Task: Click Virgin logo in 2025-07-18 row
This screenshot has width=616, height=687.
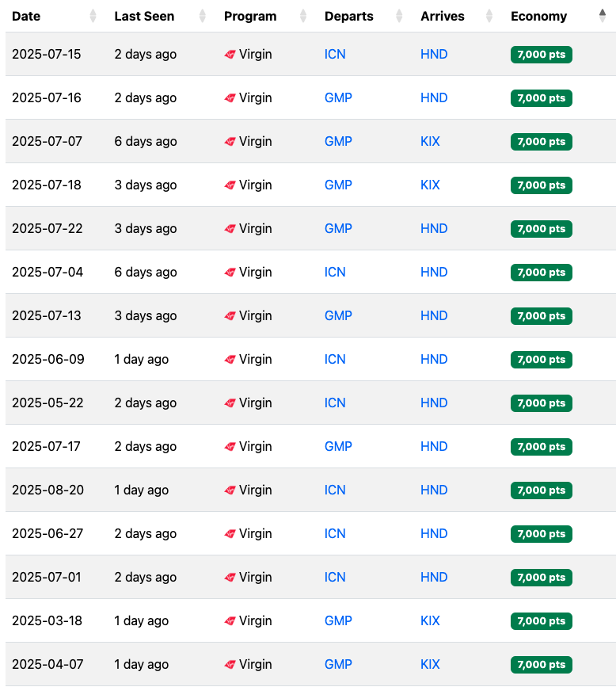Action: (x=230, y=185)
